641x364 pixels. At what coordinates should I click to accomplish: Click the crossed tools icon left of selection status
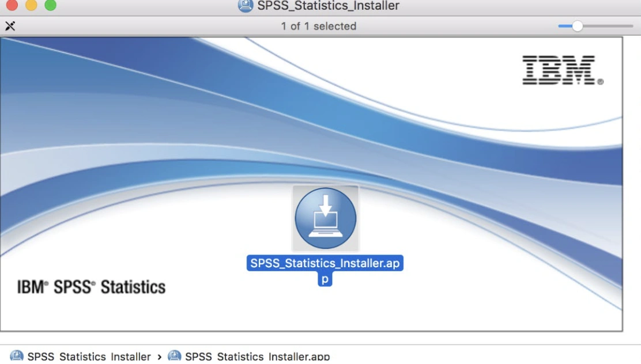(10, 26)
